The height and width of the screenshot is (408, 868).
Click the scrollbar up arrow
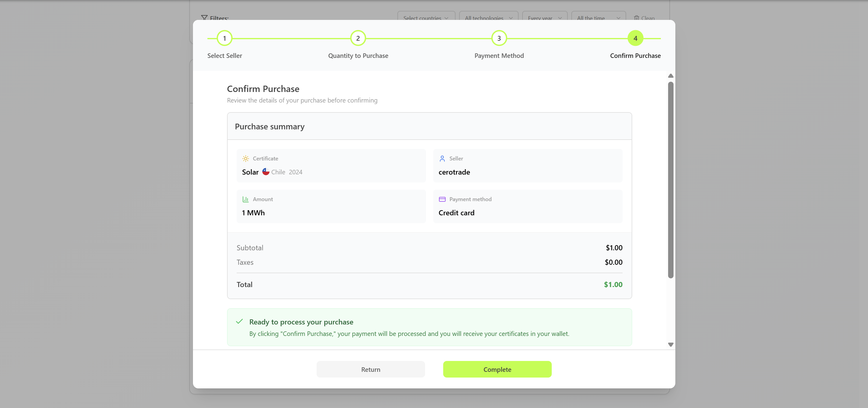click(x=671, y=76)
